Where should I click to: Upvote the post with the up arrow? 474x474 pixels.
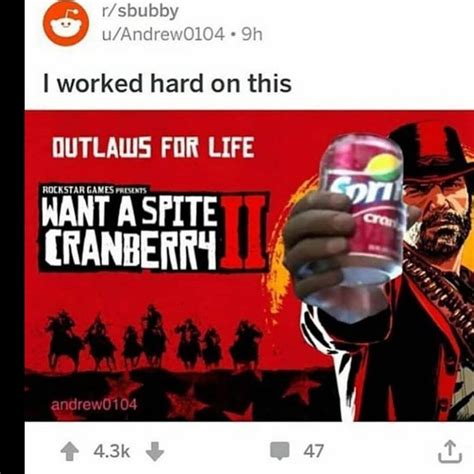click(70, 451)
